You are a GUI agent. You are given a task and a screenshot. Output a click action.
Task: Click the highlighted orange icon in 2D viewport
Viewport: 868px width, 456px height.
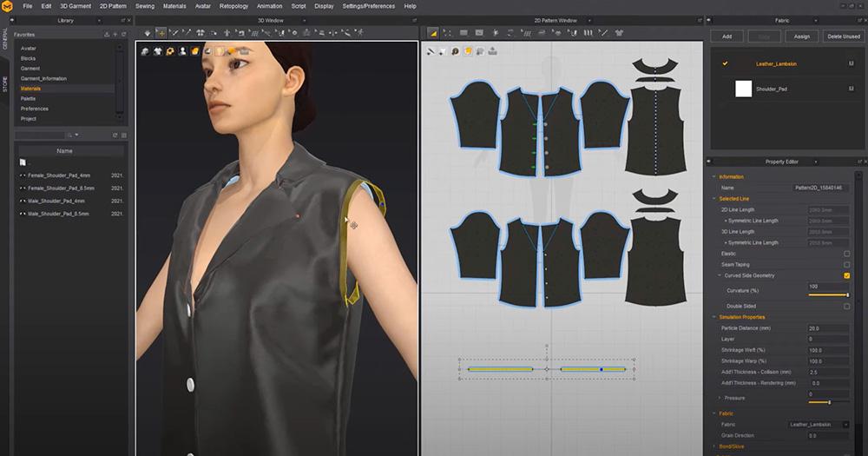pos(468,51)
